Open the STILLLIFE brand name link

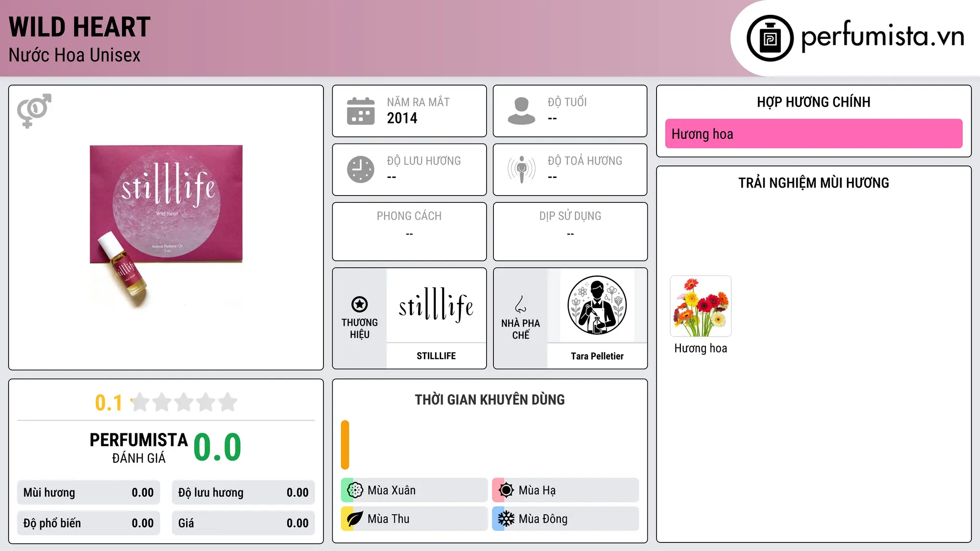point(436,356)
